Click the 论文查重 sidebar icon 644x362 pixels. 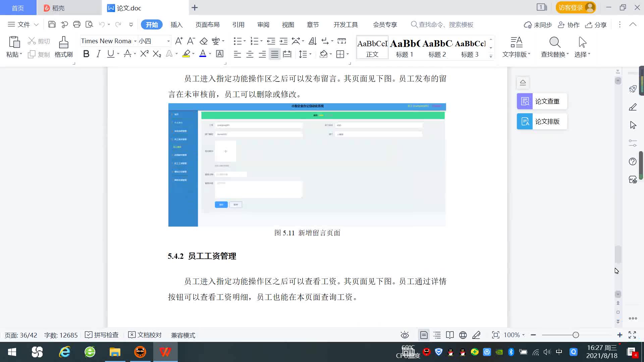point(525,101)
